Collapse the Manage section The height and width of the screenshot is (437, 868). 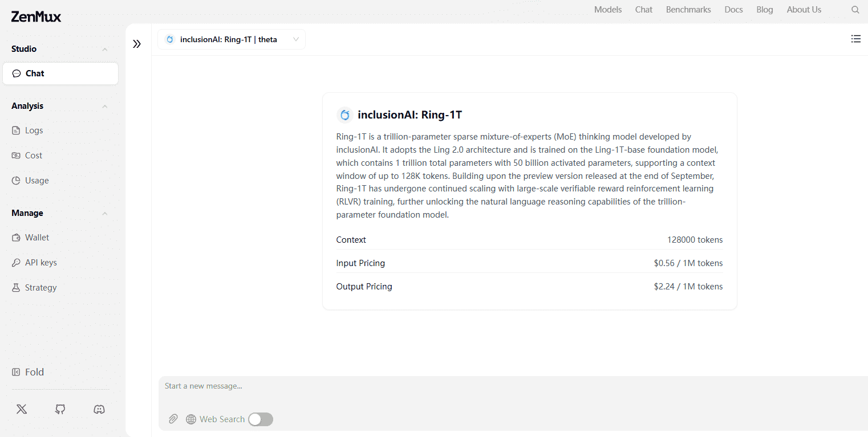[105, 214]
